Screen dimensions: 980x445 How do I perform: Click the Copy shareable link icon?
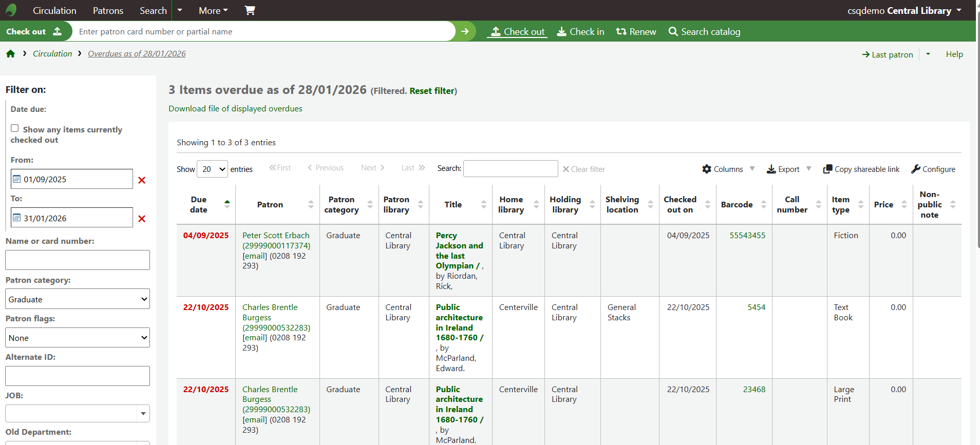pos(827,169)
